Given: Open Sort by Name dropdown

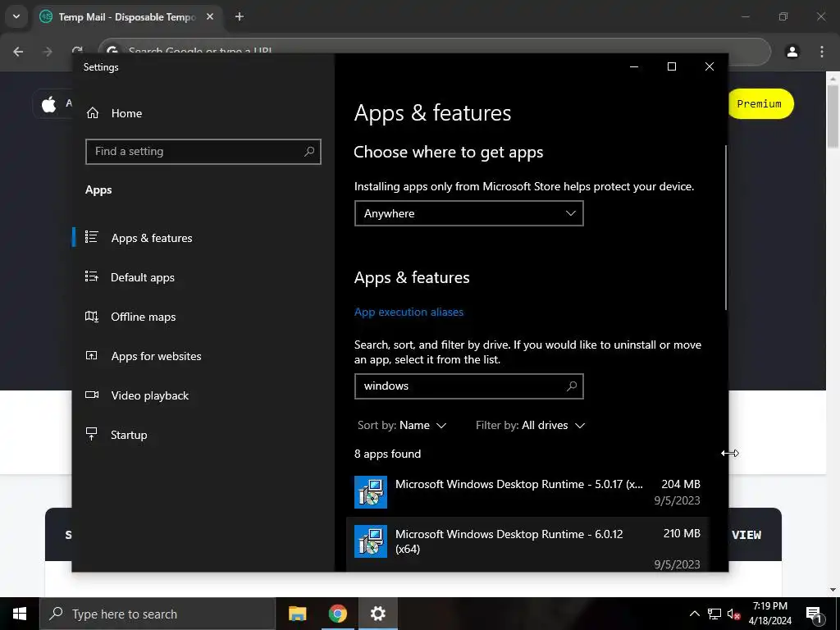Looking at the screenshot, I should [402, 426].
